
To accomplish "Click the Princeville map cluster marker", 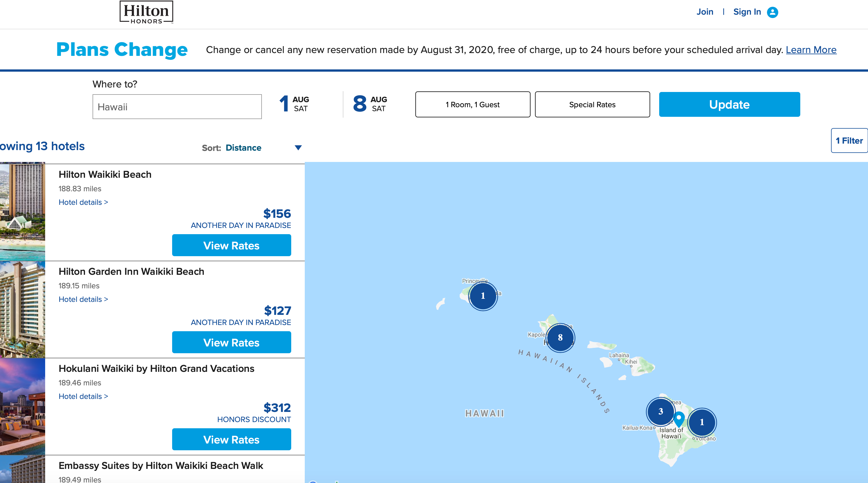I will tap(483, 296).
